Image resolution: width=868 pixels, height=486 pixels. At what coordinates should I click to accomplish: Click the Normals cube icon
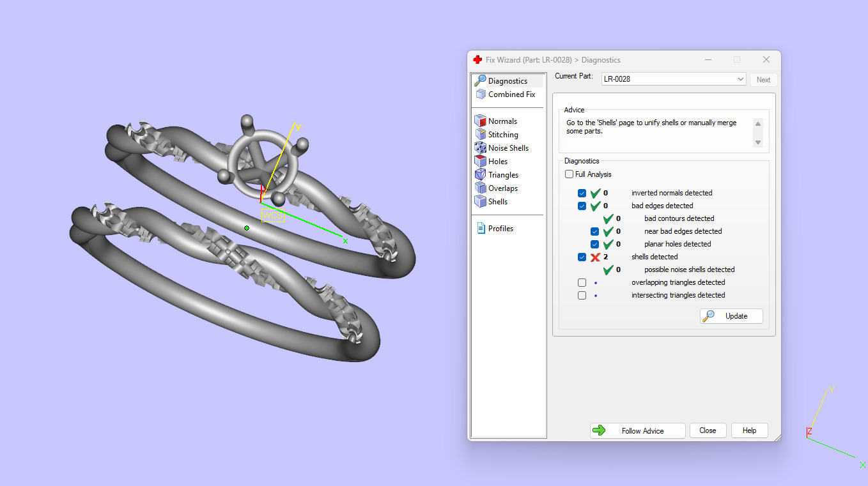tap(480, 121)
